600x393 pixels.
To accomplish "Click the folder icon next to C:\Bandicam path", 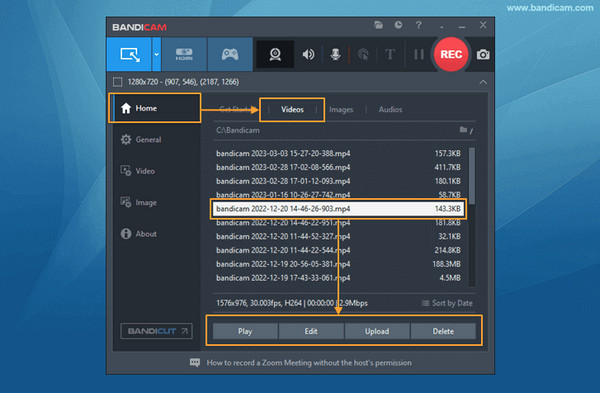I will click(463, 130).
